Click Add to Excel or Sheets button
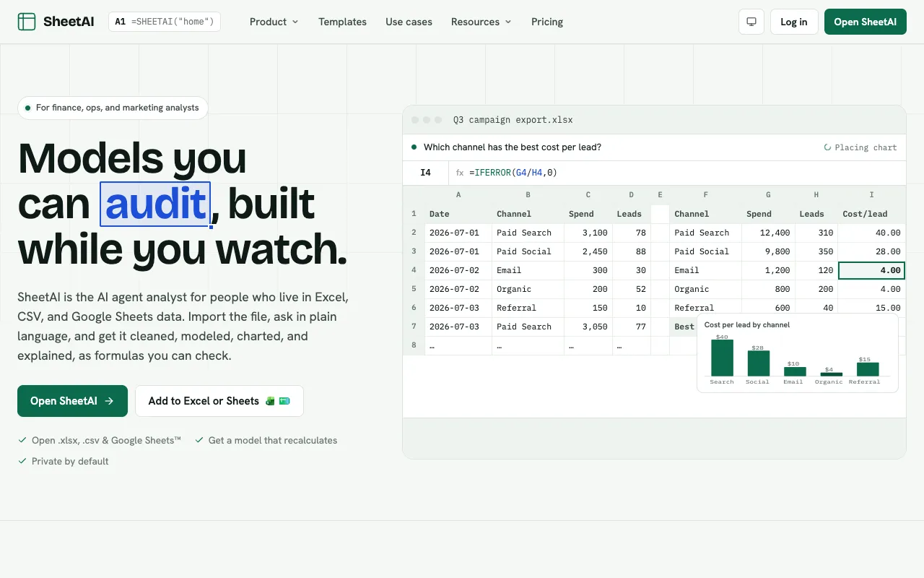Image resolution: width=924 pixels, height=578 pixels. (x=219, y=401)
